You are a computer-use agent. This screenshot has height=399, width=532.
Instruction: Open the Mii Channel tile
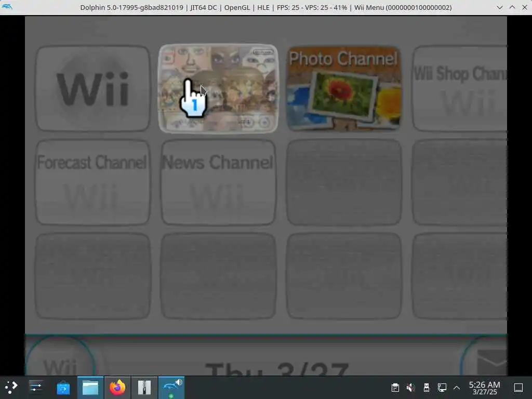(x=219, y=88)
